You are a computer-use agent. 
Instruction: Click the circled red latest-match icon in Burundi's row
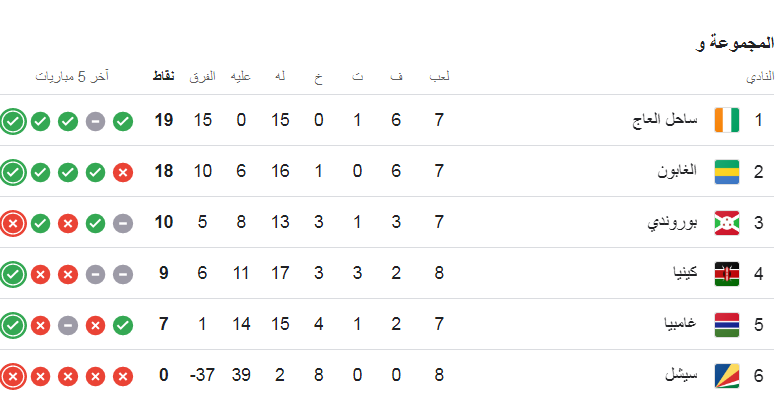pyautogui.click(x=12, y=223)
